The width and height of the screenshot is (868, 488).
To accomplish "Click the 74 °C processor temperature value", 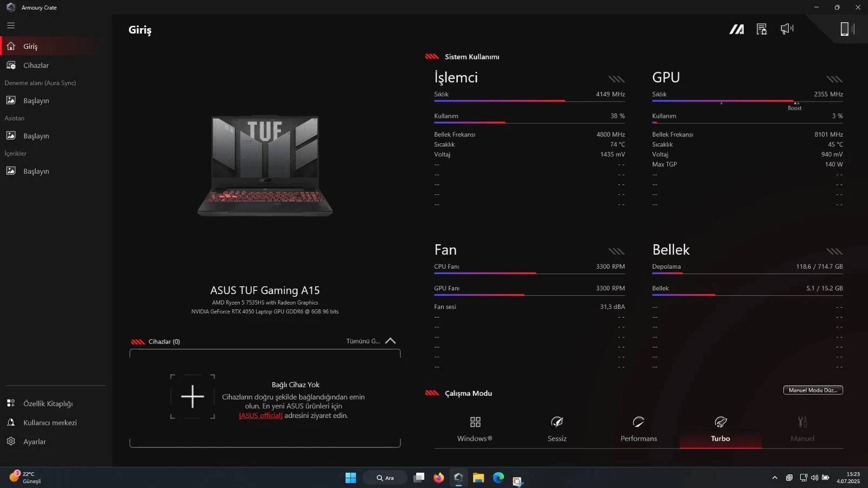I will pyautogui.click(x=617, y=144).
